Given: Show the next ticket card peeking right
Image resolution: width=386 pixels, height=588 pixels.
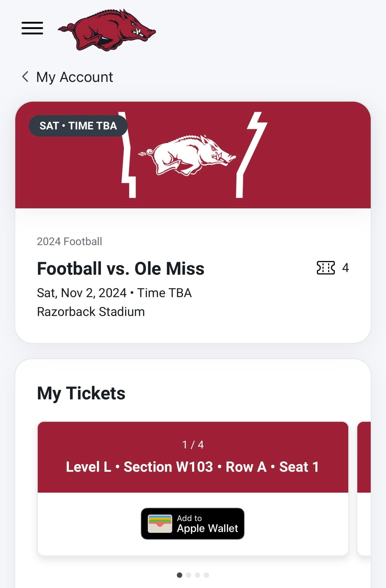Looking at the screenshot, I should point(364,488).
